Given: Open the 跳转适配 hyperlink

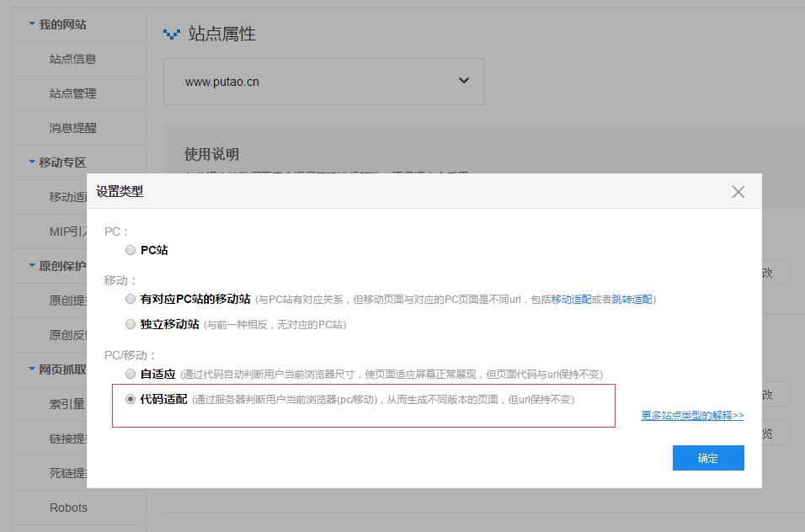Looking at the screenshot, I should (632, 300).
